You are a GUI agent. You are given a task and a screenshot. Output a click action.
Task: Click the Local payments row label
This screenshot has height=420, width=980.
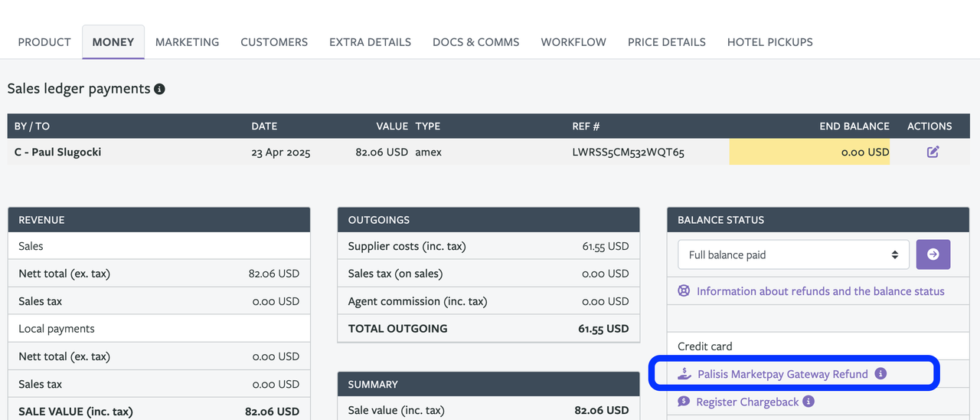57,329
